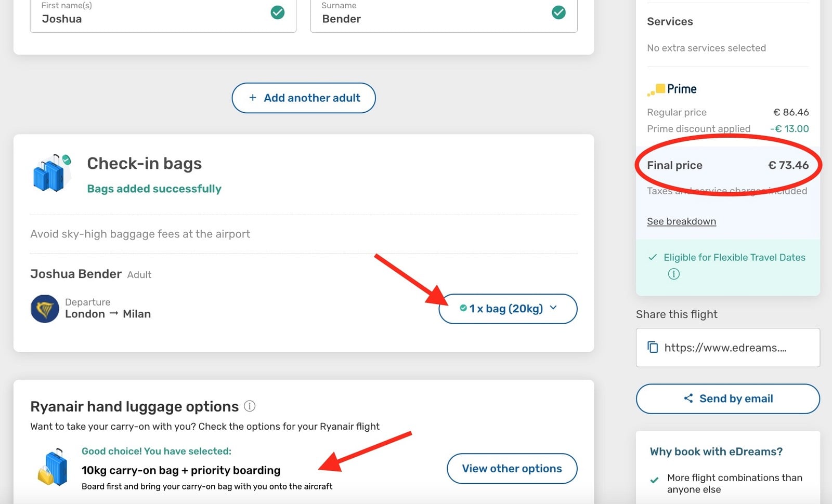The image size is (832, 504).
Task: Click 'Good choice! You have selected:' text
Action: (157, 451)
